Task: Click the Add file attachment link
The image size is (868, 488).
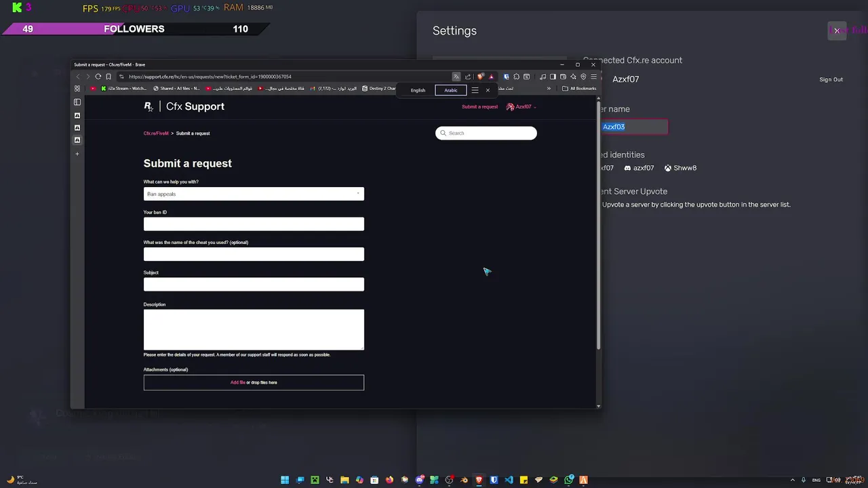Action: click(237, 382)
